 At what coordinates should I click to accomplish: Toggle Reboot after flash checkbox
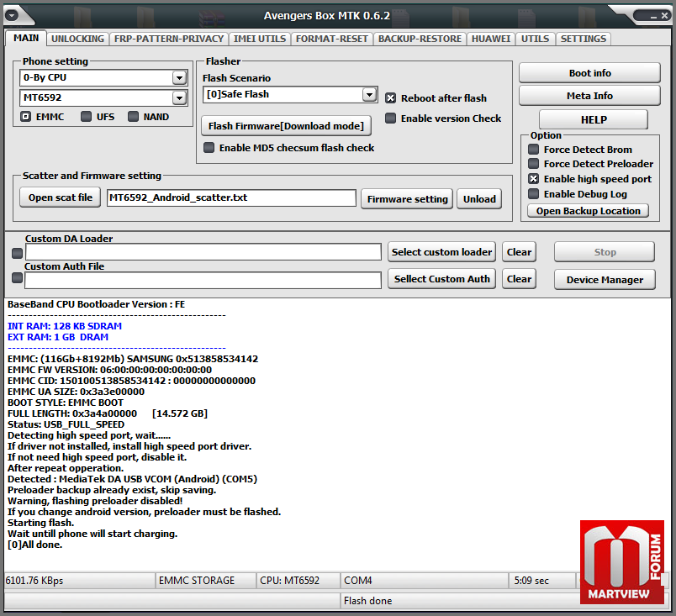tap(391, 98)
